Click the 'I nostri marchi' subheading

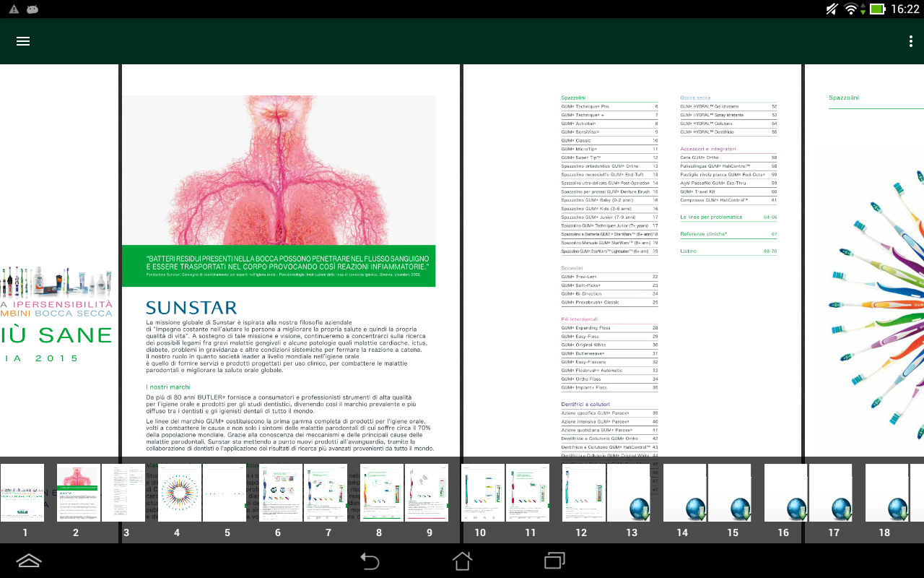pos(168,387)
